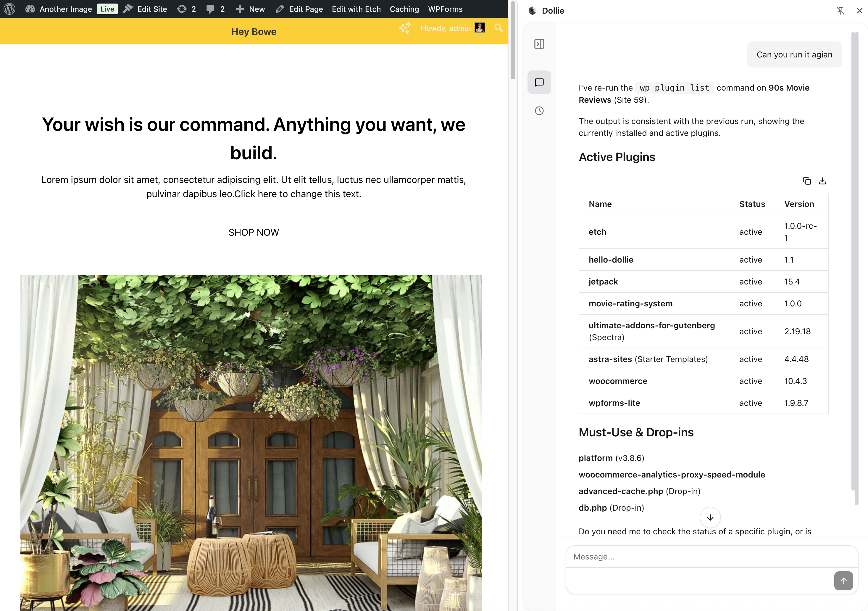Viewport: 868px width, 611px height.
Task: Open the chat conversation icon
Action: (x=539, y=83)
